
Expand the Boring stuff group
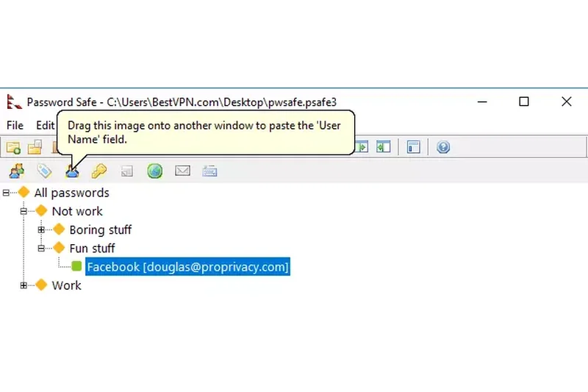[x=41, y=230]
